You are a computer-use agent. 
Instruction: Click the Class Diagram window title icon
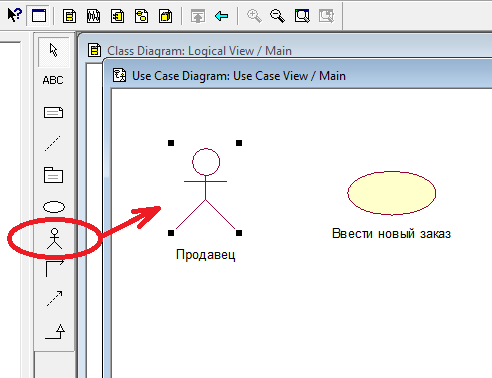94,50
